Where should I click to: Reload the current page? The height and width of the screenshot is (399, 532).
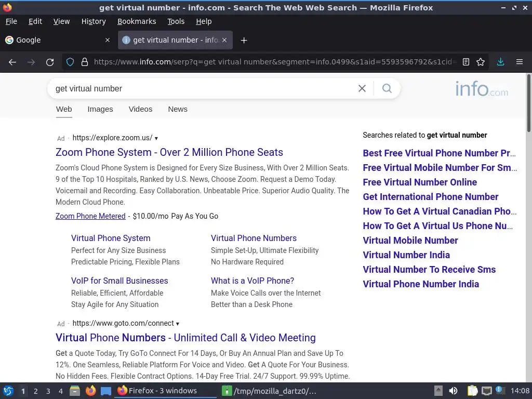click(x=50, y=62)
